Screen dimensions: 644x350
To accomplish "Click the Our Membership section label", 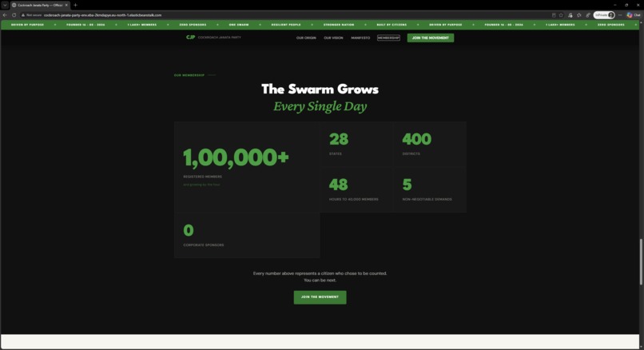I will [x=189, y=75].
